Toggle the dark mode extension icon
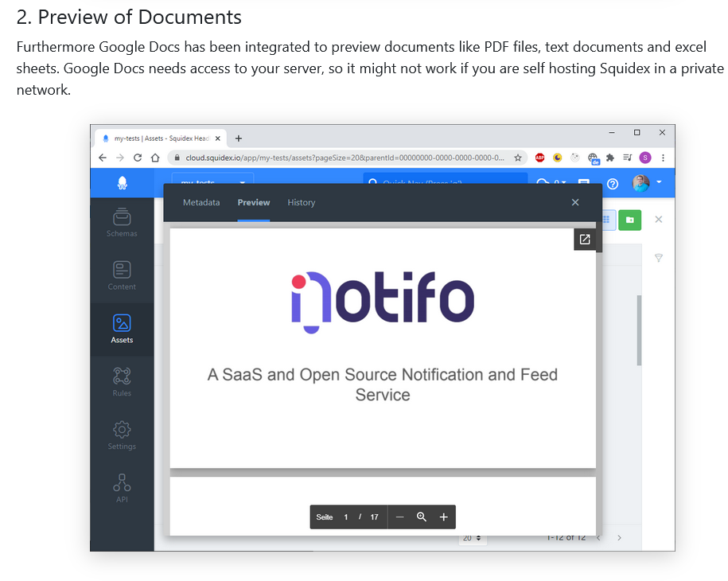The image size is (728, 581). click(558, 158)
